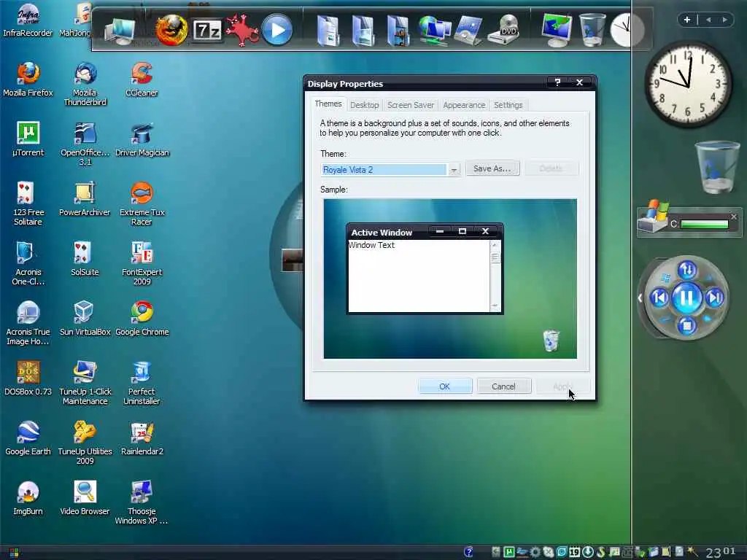
Task: Open 123 Free Solitaire shortcut
Action: pyautogui.click(x=28, y=203)
